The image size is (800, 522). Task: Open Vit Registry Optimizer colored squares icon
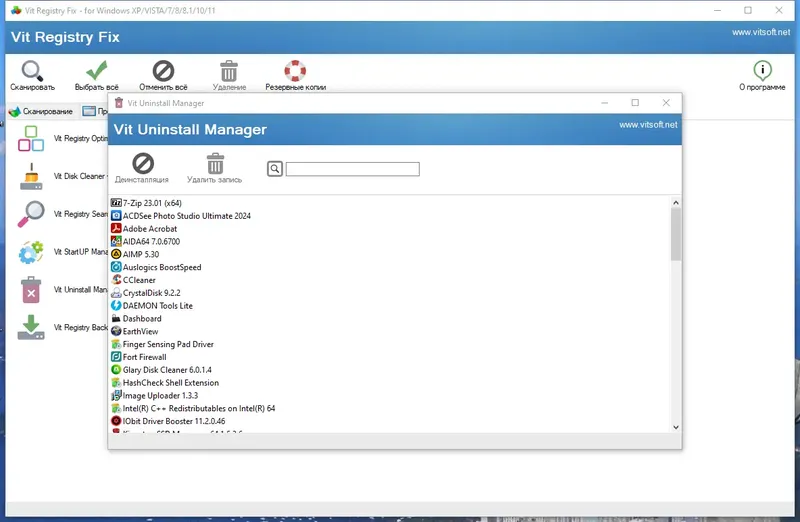pos(31,138)
